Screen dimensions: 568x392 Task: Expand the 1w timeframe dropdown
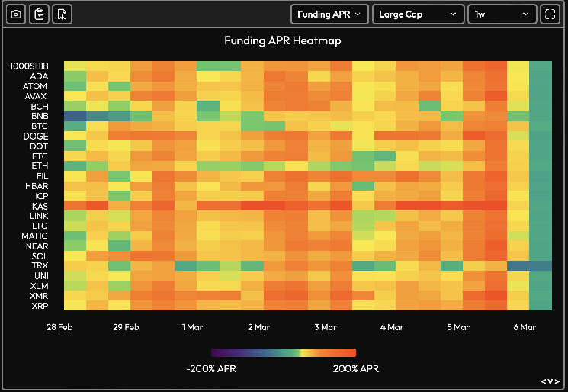point(502,14)
